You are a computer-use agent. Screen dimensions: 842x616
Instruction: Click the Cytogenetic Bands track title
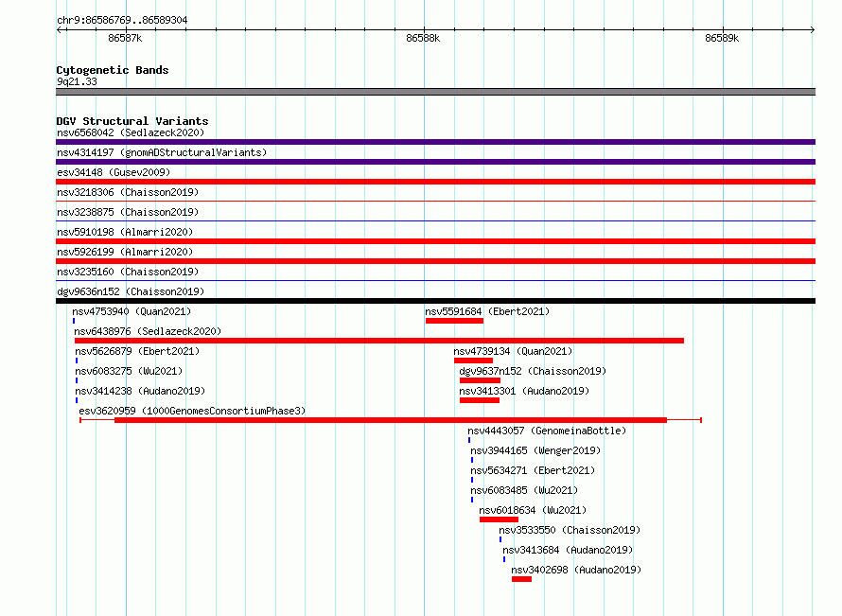113,70
